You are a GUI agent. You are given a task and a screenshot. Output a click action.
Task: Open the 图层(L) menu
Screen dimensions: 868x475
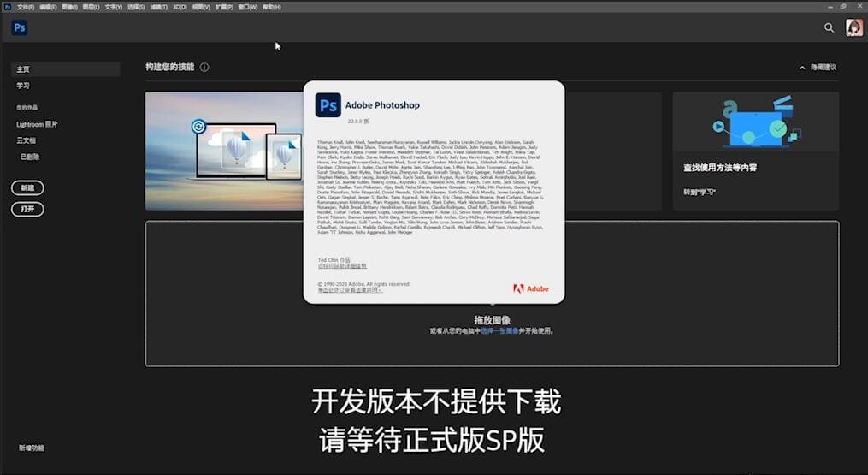(x=91, y=7)
